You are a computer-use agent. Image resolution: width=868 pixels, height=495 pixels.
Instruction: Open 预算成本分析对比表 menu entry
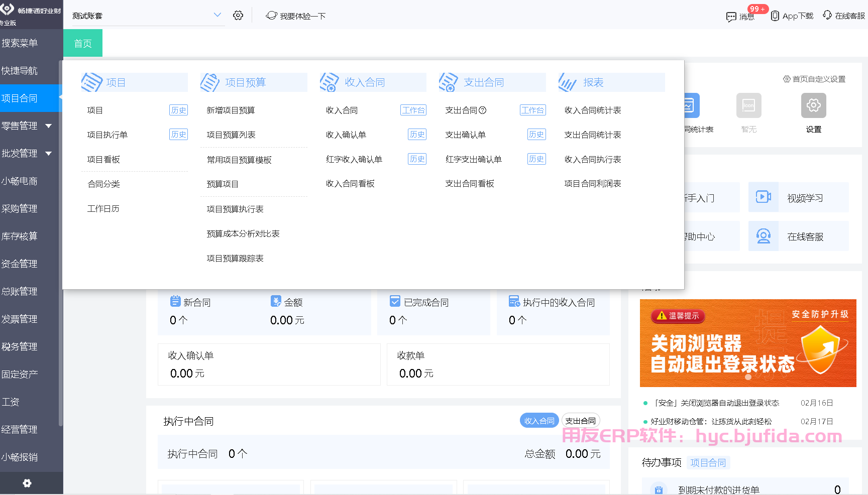click(x=243, y=233)
